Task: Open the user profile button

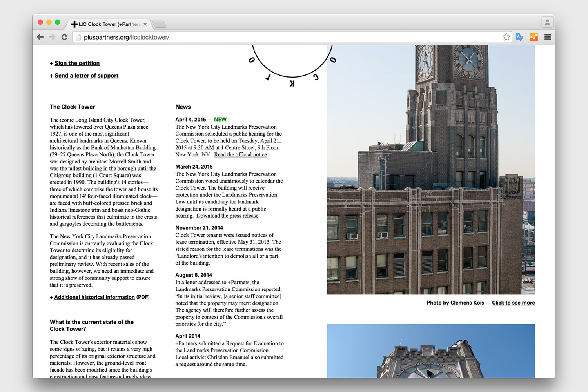Action: (x=547, y=22)
